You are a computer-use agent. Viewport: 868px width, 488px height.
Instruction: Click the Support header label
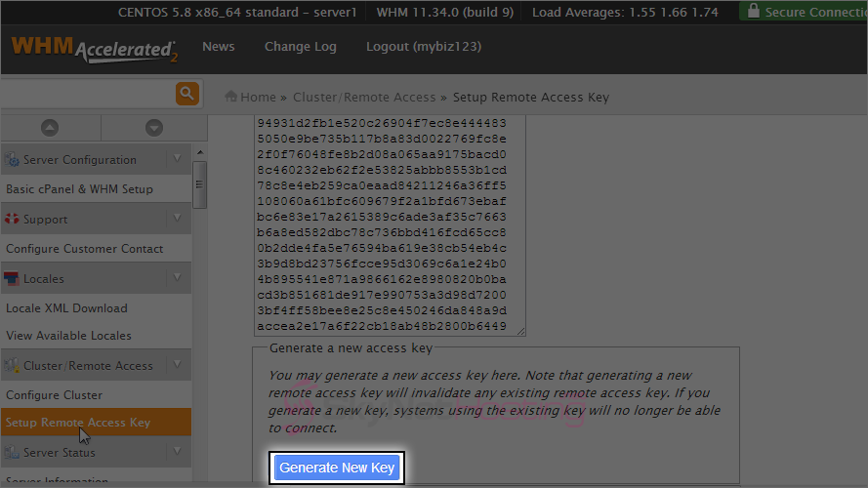45,220
